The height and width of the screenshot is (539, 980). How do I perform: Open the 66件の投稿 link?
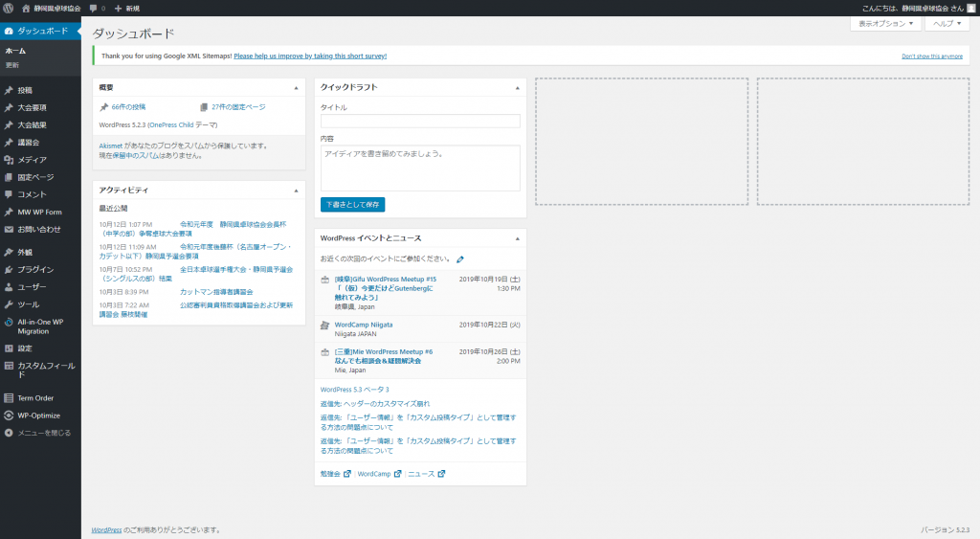[128, 107]
